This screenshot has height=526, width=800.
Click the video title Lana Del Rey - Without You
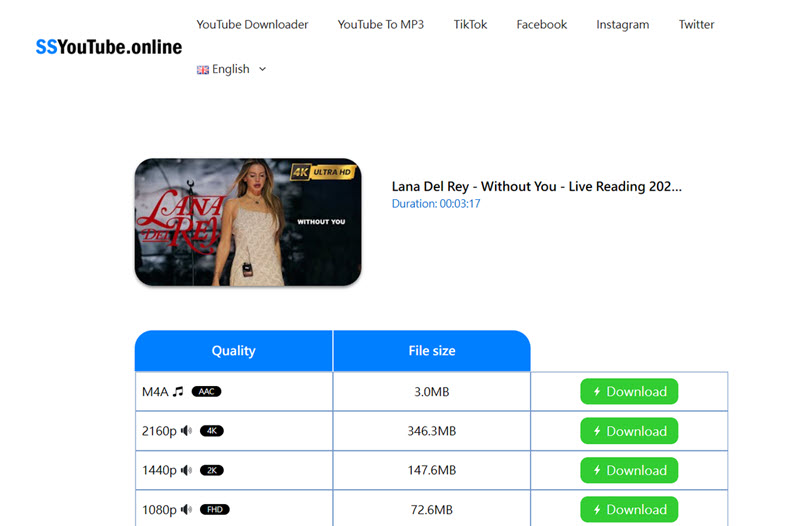(536, 186)
